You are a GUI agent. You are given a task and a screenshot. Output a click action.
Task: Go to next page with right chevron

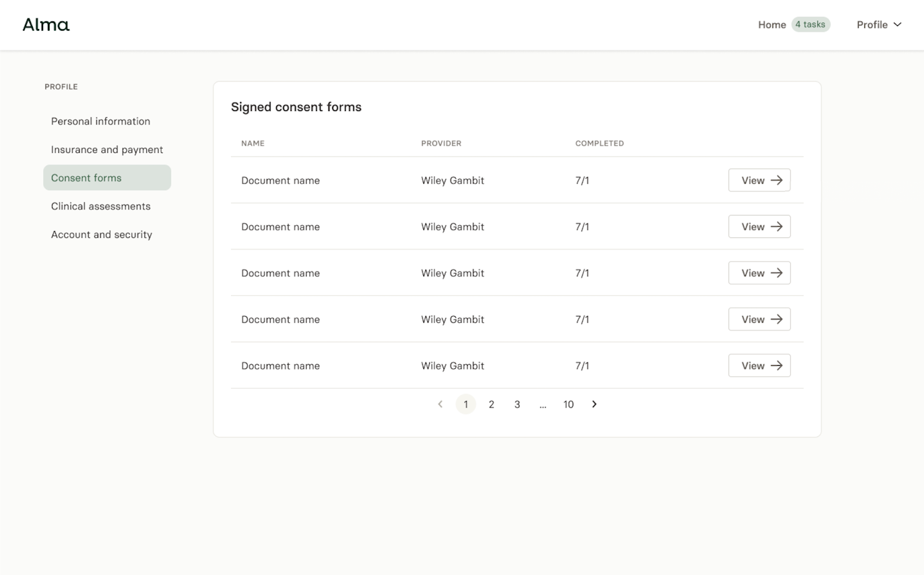pyautogui.click(x=594, y=405)
